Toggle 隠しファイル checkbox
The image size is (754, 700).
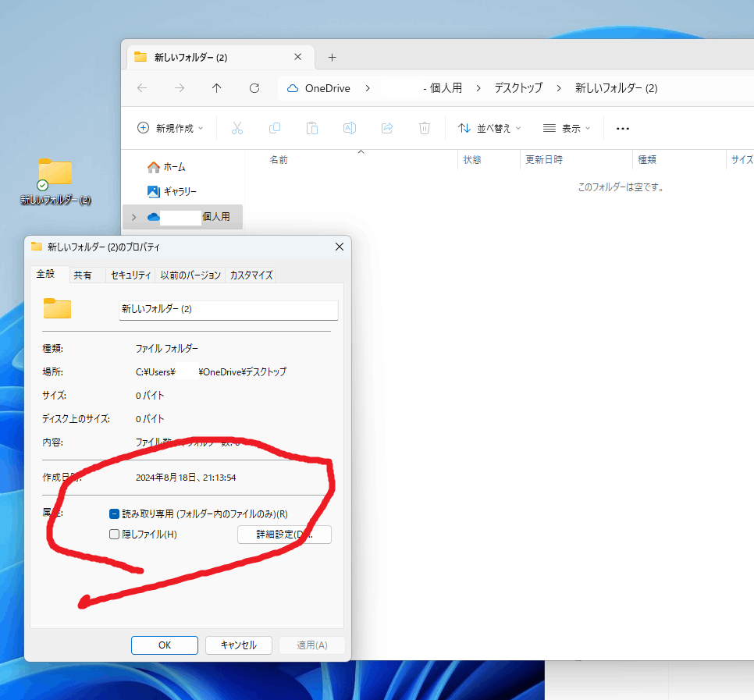click(x=115, y=534)
